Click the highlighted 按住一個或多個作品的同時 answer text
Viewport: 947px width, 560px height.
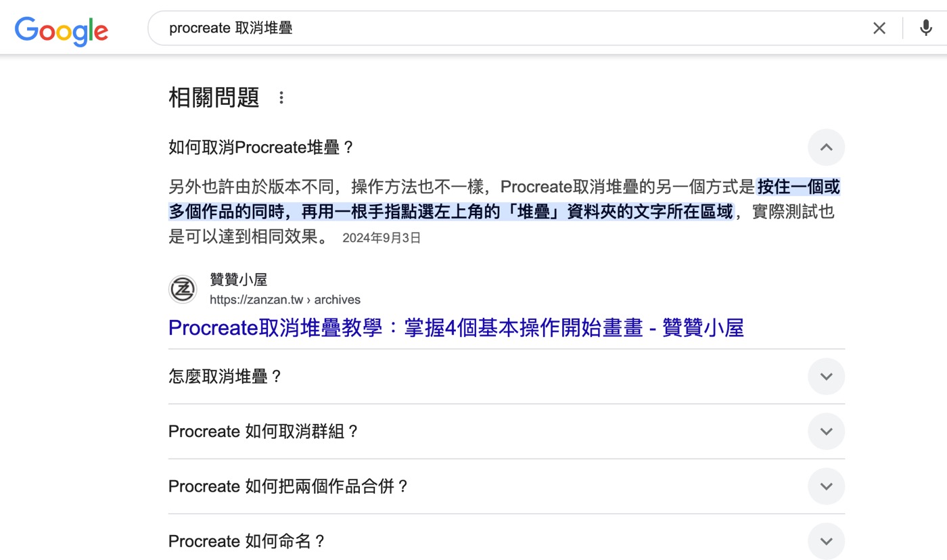[x=505, y=199]
